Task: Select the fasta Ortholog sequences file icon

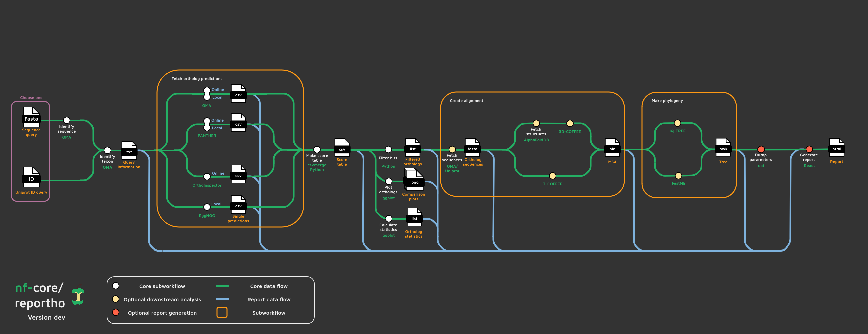Action: [472, 147]
